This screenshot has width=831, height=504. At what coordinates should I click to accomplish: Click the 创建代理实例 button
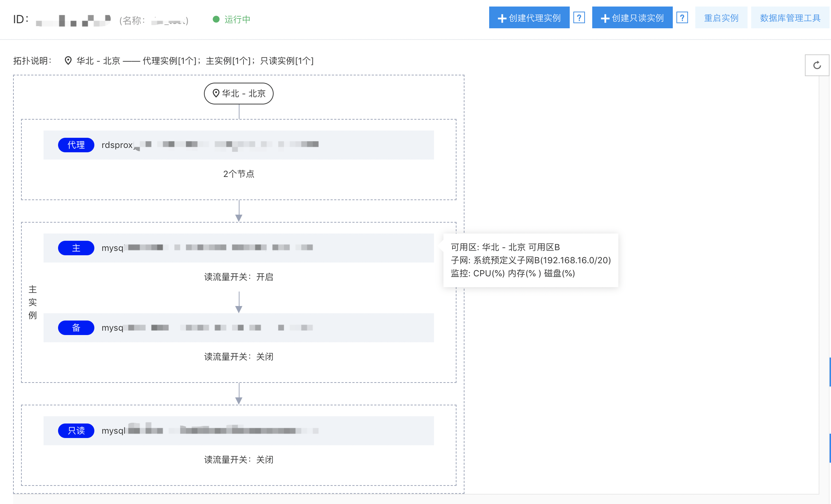click(x=529, y=17)
